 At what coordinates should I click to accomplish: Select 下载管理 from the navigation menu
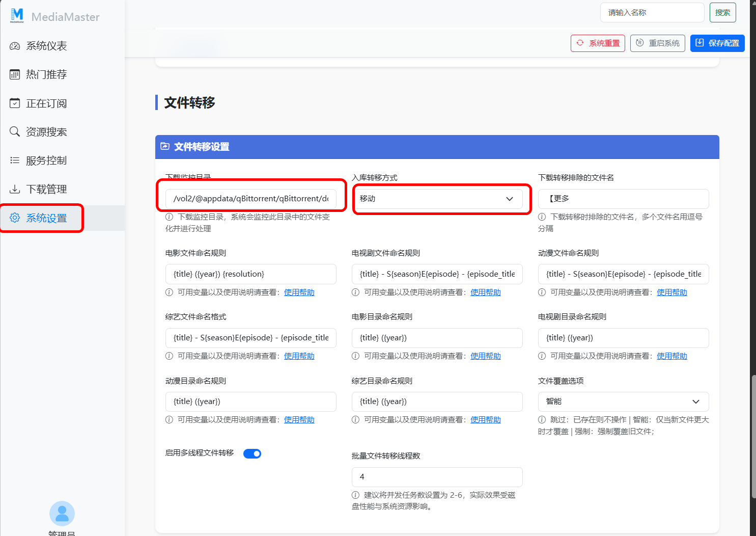[46, 189]
